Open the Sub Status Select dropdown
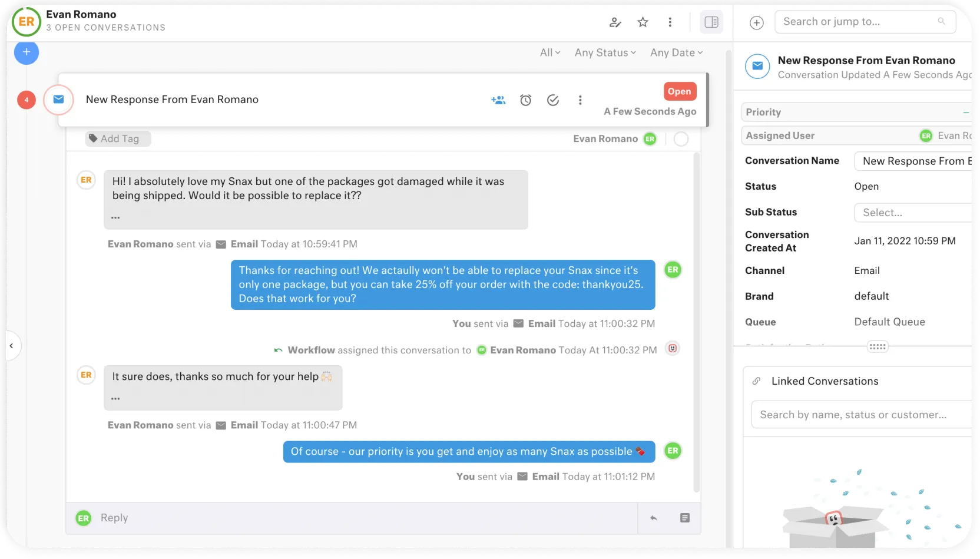 coord(912,213)
